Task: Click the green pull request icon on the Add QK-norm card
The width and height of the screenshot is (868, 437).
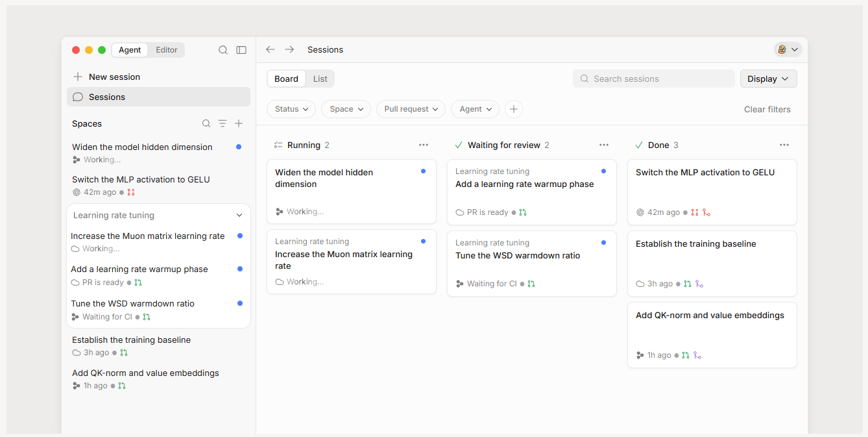Action: [x=686, y=355]
